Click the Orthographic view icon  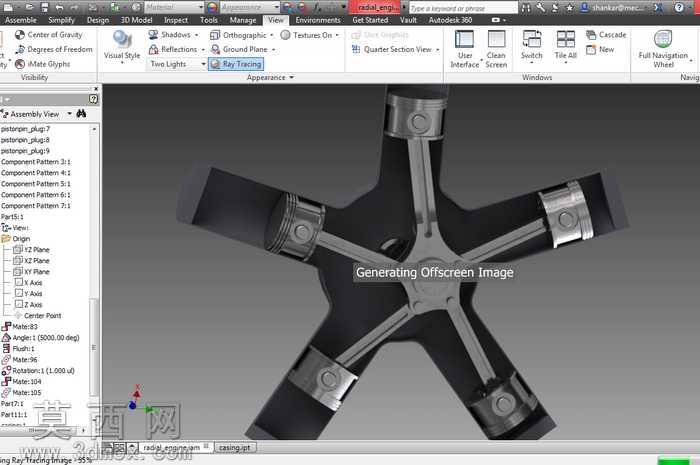215,35
